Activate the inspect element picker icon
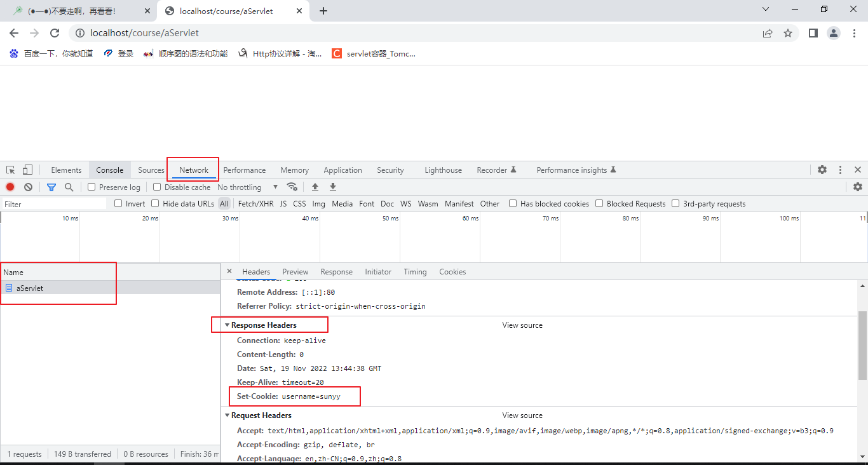Screen dimensions: 868x465 11,170
